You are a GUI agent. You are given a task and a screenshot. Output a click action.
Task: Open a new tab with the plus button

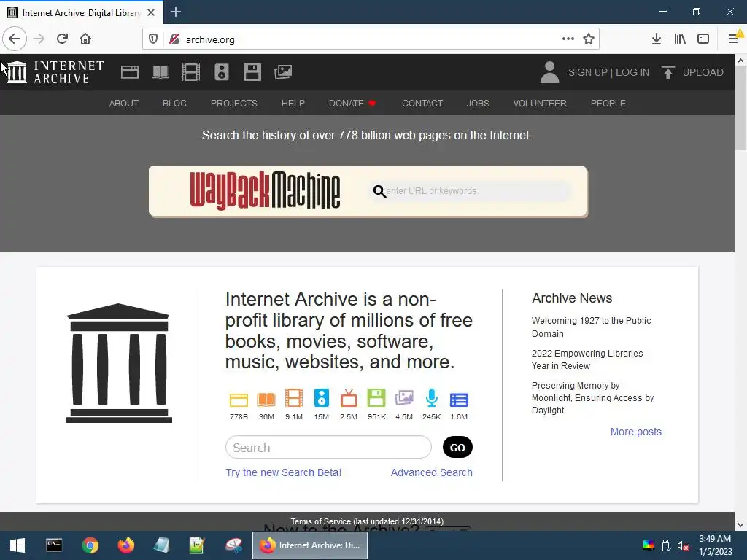tap(176, 12)
